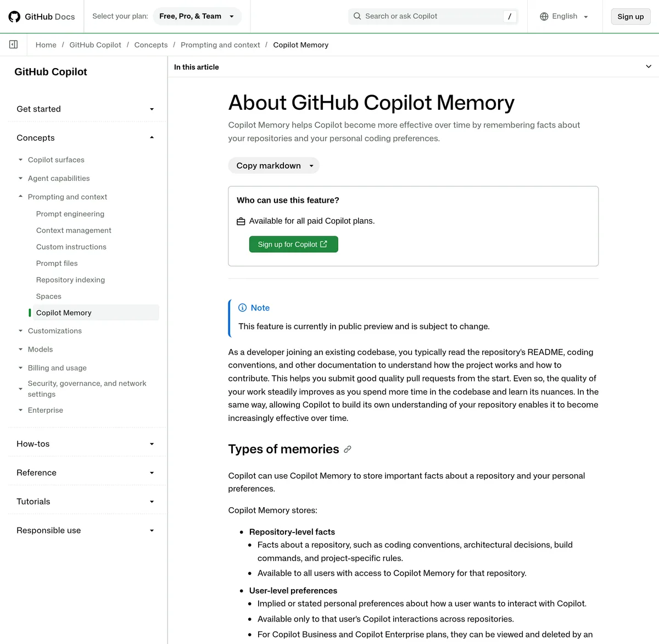Open Context management page
Viewport: 659px width, 644px height.
coord(74,230)
